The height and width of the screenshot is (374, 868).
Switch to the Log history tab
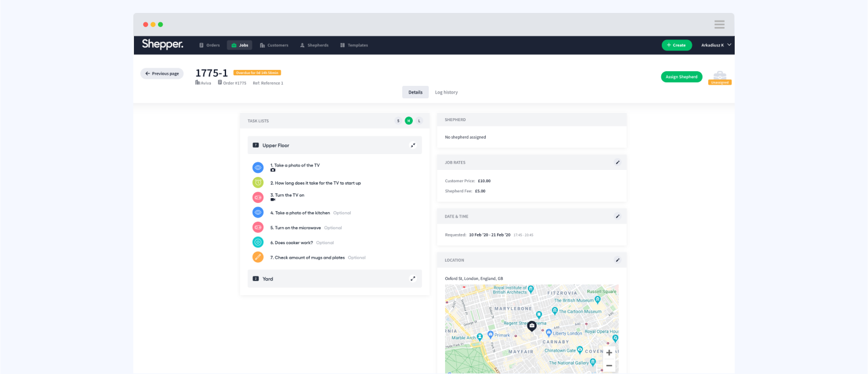[446, 92]
